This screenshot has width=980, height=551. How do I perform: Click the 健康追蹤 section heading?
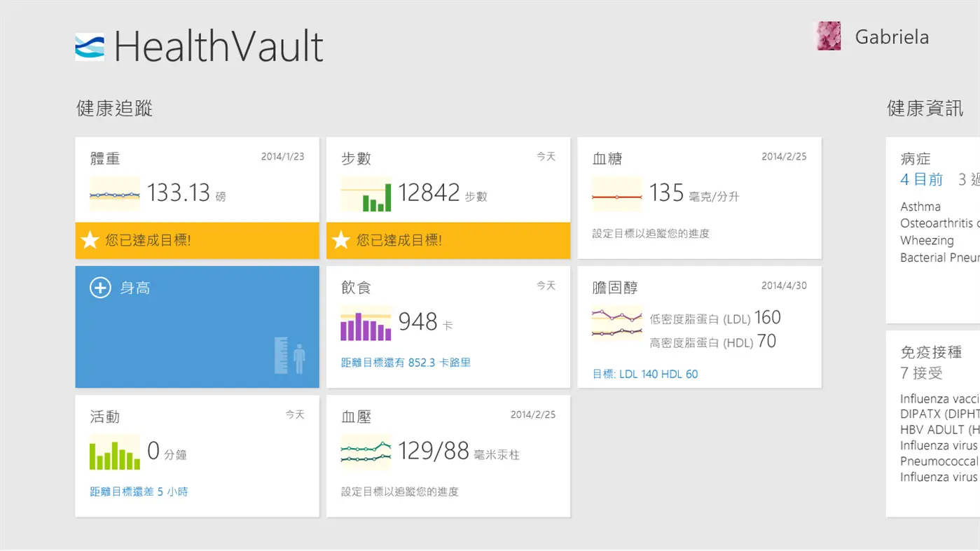(x=115, y=109)
